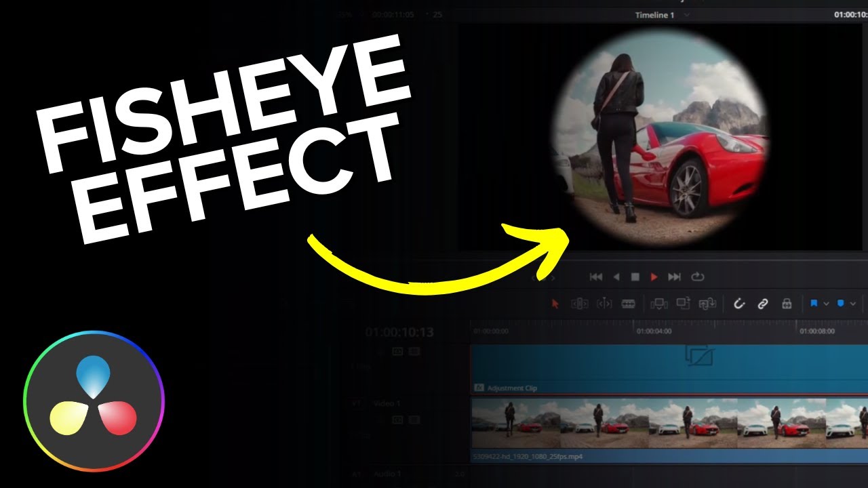This screenshot has height=488, width=868.
Task: Select the 5309422-hd_1920_1080_25fps.mp4 video clip
Action: pyautogui.click(x=669, y=430)
